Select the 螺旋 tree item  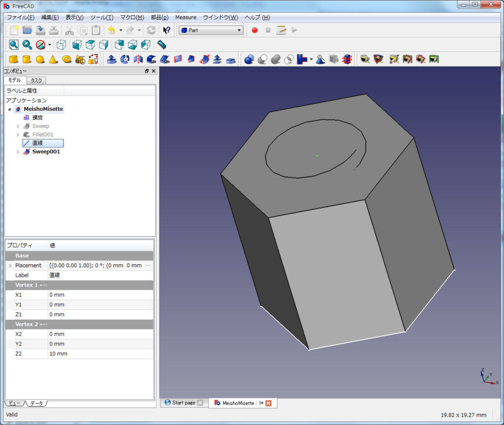pyautogui.click(x=37, y=118)
